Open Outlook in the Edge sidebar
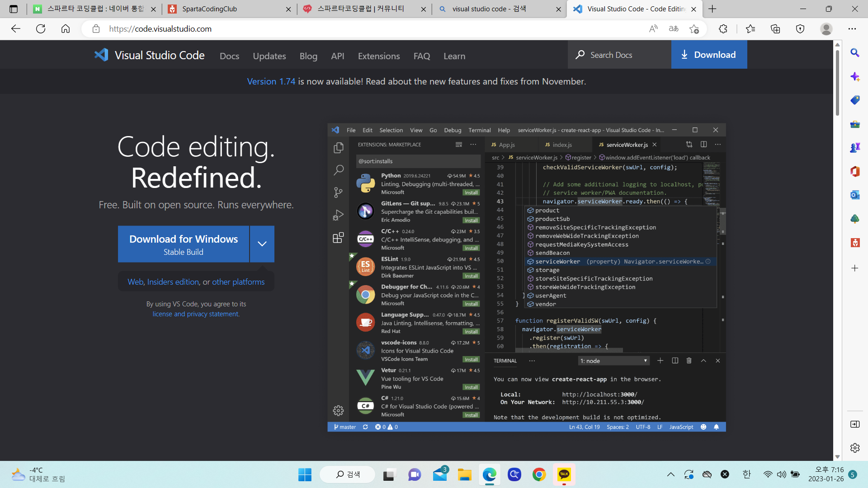 click(x=854, y=195)
